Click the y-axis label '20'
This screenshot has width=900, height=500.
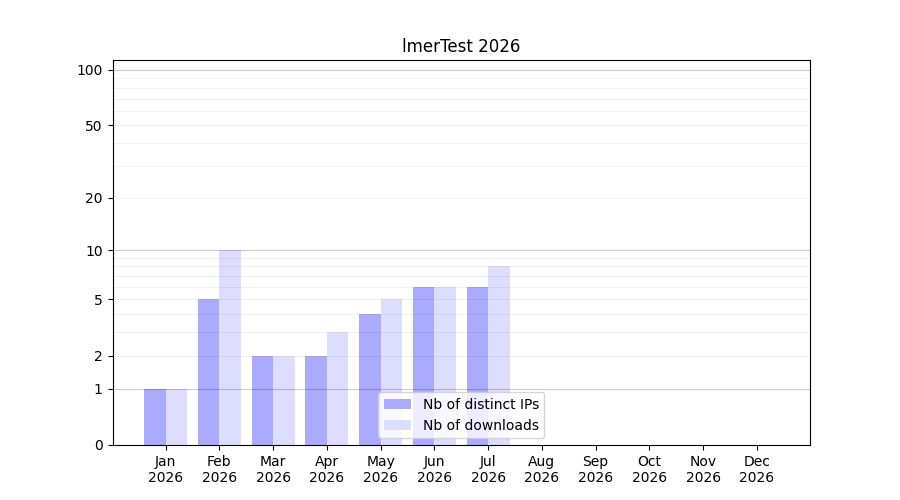(94, 199)
